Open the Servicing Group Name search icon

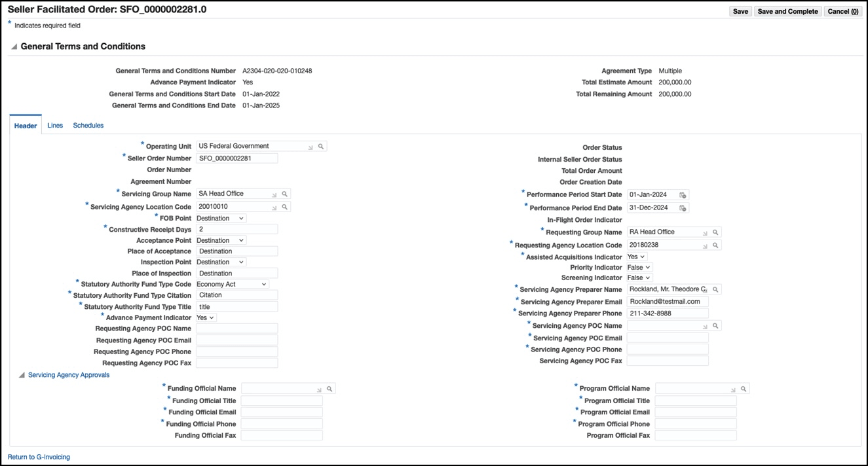285,194
